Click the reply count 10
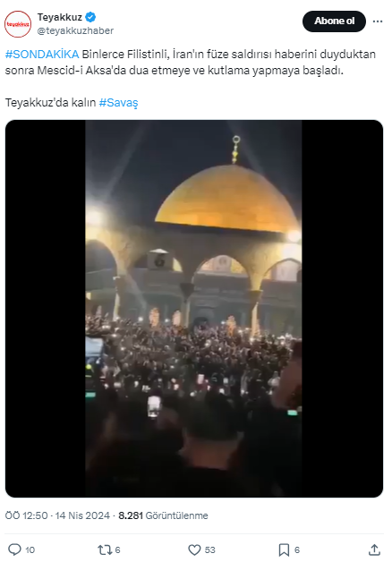The width and height of the screenshot is (392, 562). coord(30,549)
